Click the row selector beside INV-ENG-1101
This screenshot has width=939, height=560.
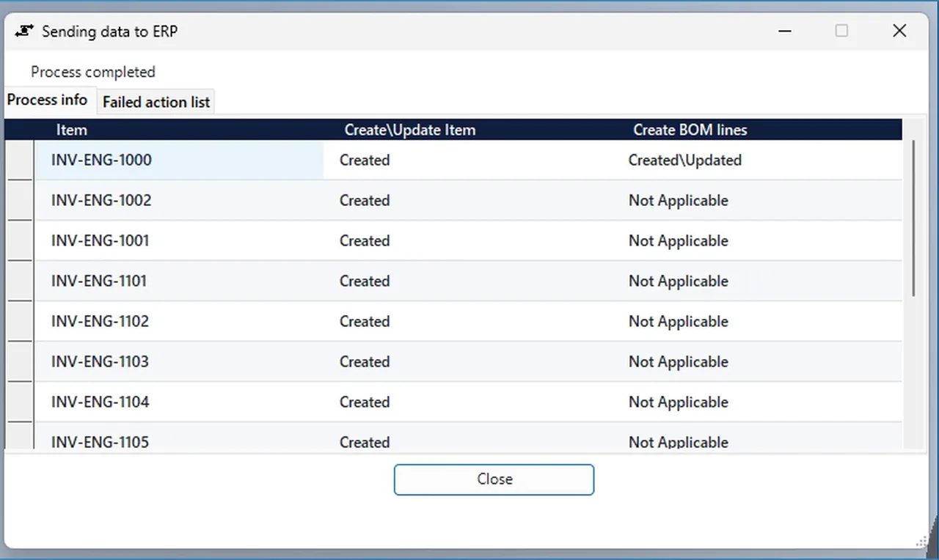pos(20,281)
